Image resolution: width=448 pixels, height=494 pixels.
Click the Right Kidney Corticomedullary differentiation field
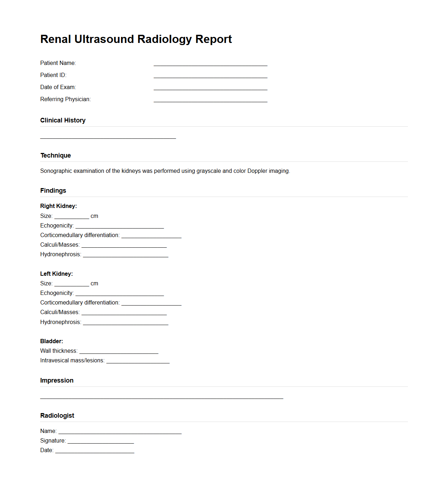click(151, 236)
